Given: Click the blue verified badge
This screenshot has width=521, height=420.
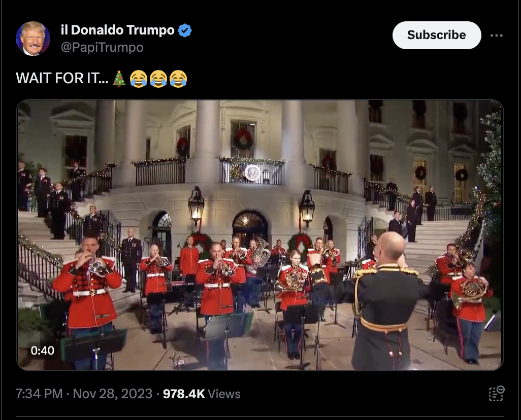Looking at the screenshot, I should click(185, 30).
